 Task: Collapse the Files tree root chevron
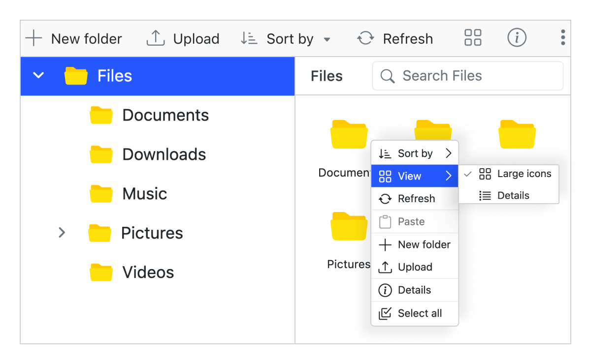pos(38,75)
